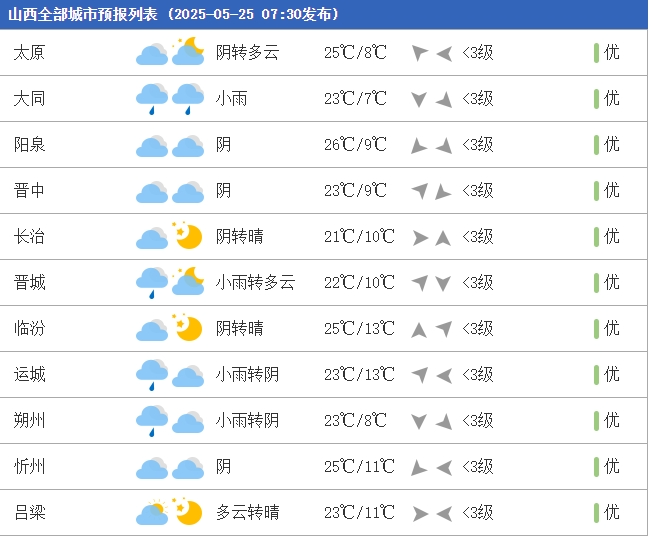Click 运城 night overcast cloud icon
This screenshot has width=651, height=540.
tap(188, 376)
